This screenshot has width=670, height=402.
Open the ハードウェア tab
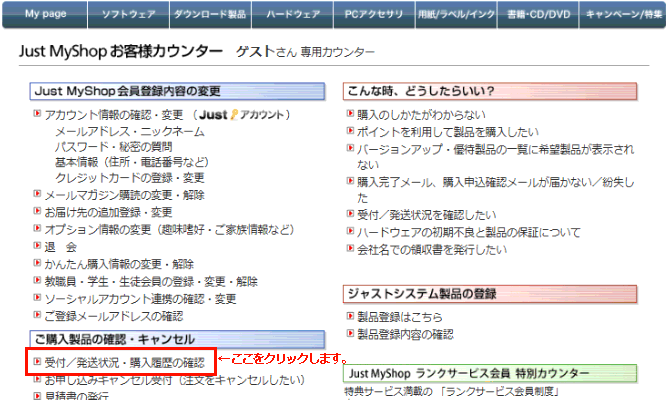[x=293, y=14]
